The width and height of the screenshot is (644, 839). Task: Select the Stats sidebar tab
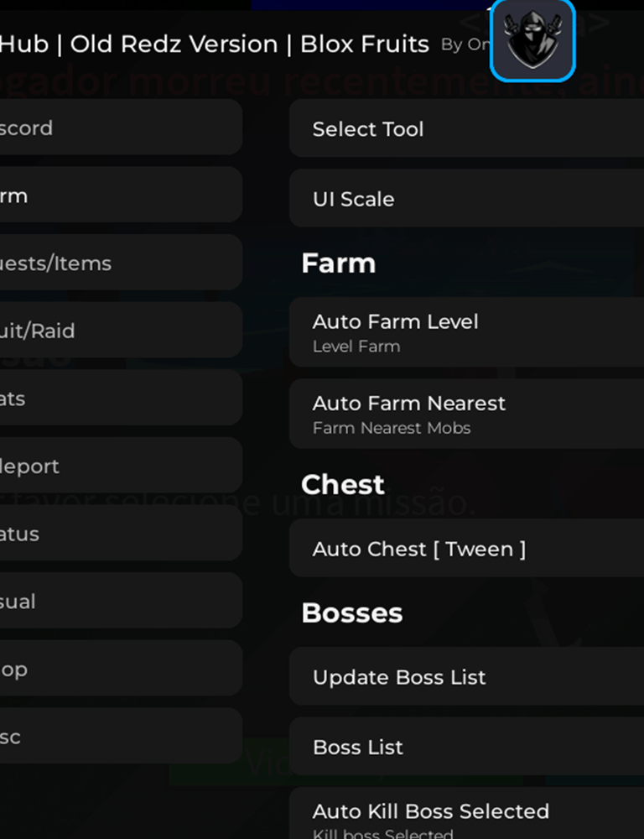[x=117, y=399]
